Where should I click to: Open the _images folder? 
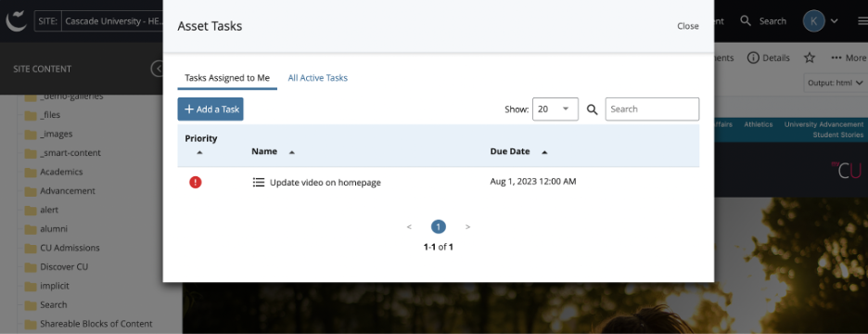click(56, 134)
